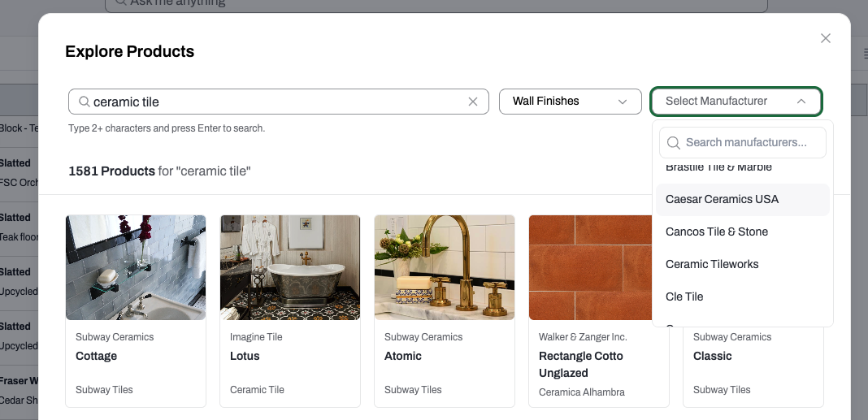Open the Cottage product thumbnail

point(136,268)
